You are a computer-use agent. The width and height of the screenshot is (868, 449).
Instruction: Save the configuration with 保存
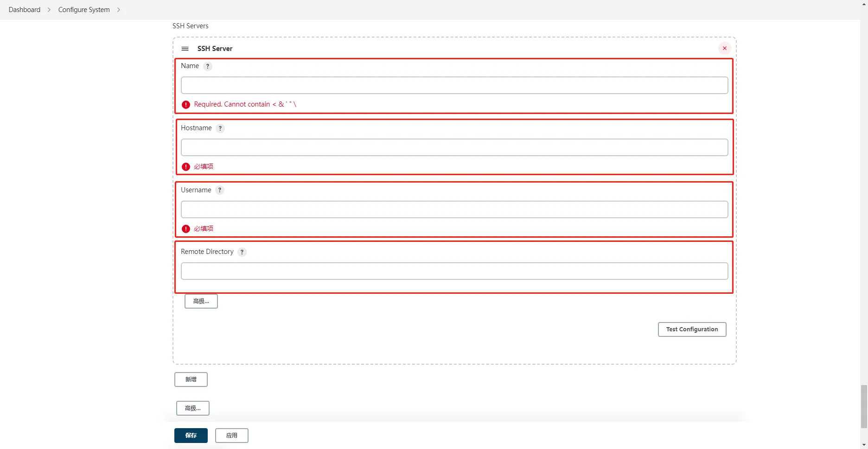pos(191,436)
